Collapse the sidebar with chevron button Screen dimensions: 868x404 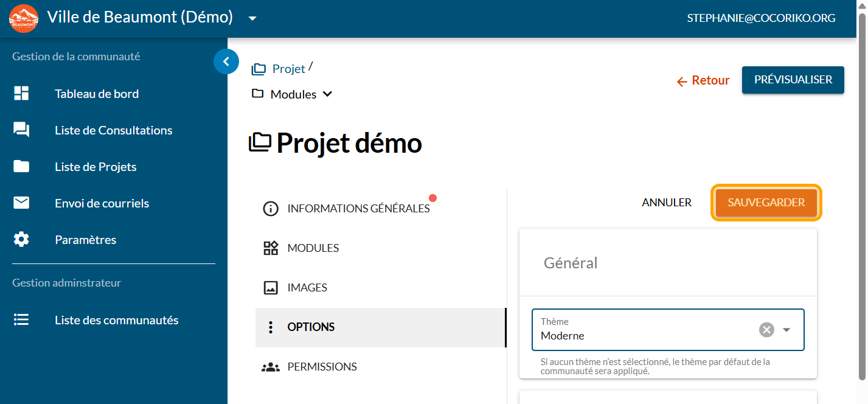click(x=226, y=61)
